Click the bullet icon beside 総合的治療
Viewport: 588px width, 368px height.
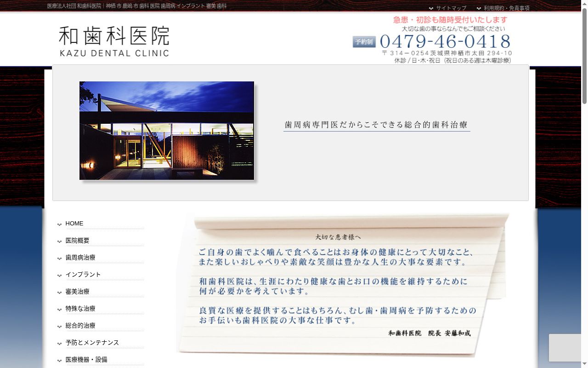coord(59,327)
